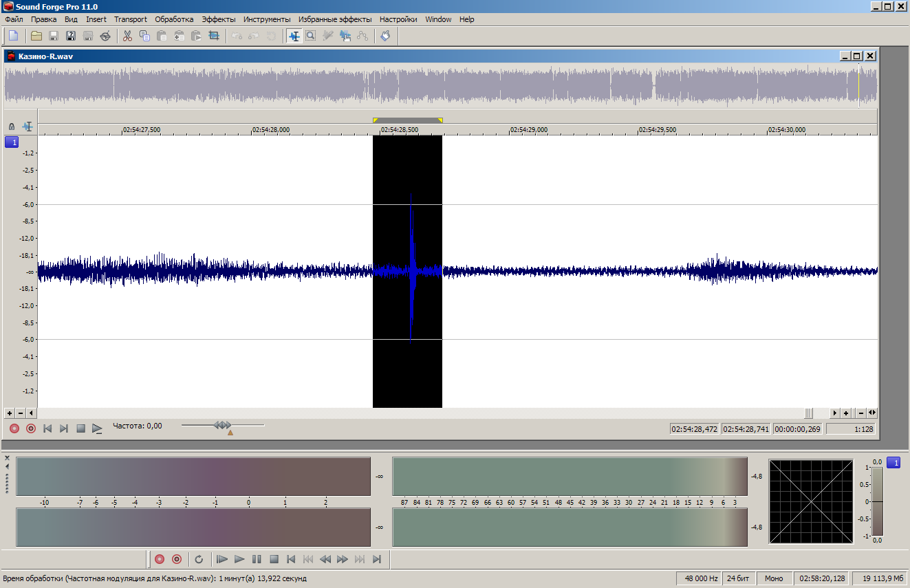Toggle channel 1 button next to waveform
This screenshot has width=910, height=588.
point(12,142)
